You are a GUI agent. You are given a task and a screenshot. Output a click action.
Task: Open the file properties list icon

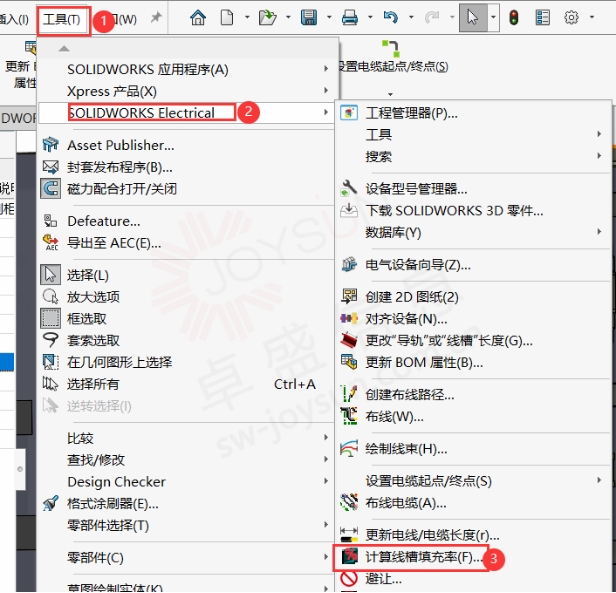(x=543, y=18)
